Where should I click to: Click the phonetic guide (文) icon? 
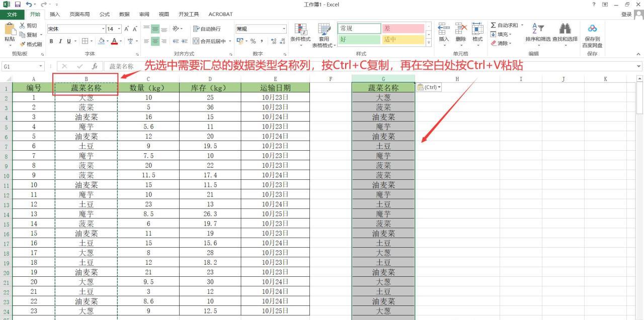click(x=131, y=41)
